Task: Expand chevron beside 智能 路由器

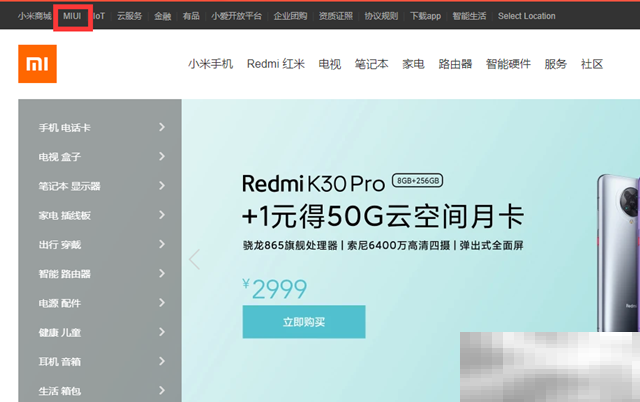Action: (162, 273)
